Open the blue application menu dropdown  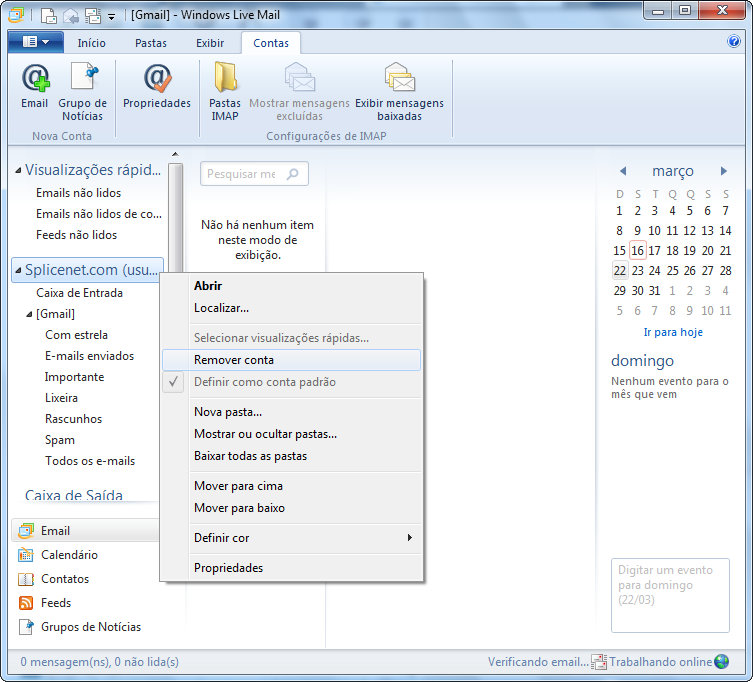click(x=36, y=42)
